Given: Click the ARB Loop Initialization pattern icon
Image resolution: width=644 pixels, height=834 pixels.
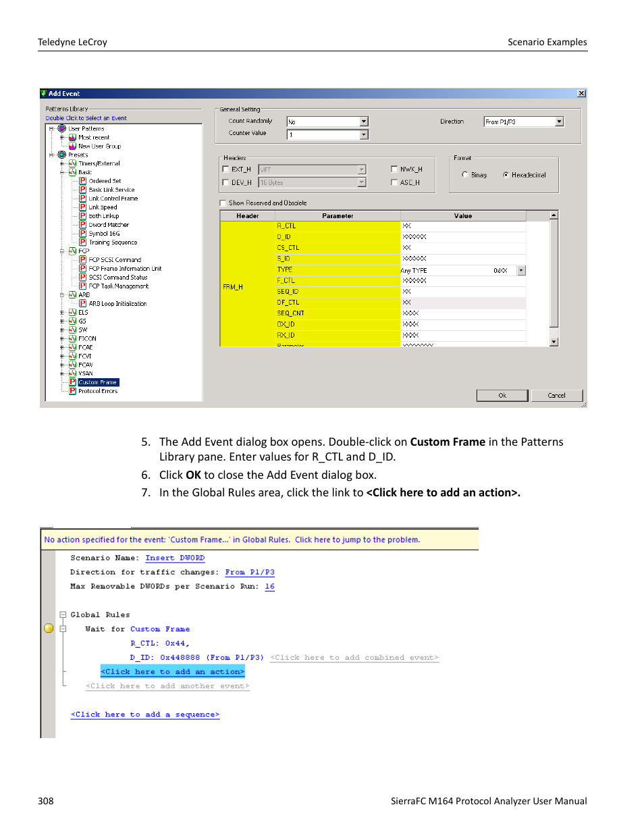Looking at the screenshot, I should pos(83,304).
